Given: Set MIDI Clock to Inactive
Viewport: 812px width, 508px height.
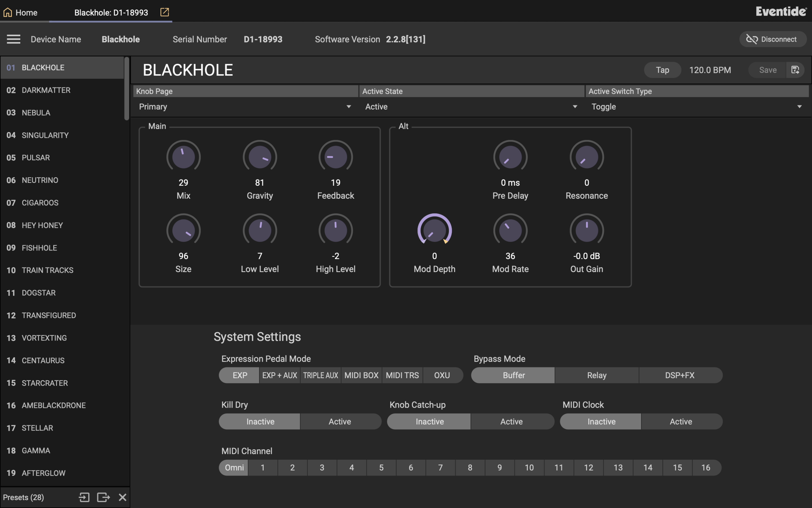Looking at the screenshot, I should point(601,422).
